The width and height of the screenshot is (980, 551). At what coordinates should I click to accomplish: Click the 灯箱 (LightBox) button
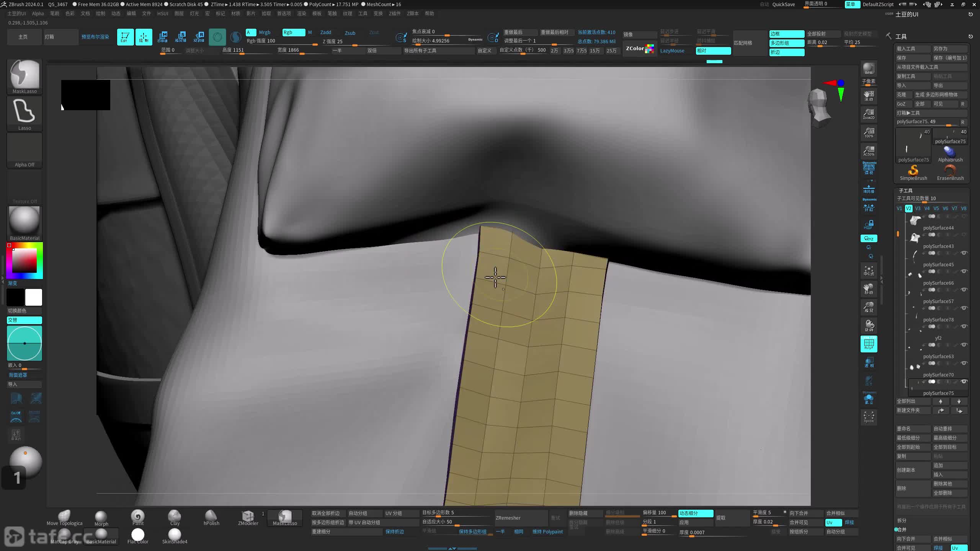coord(61,37)
